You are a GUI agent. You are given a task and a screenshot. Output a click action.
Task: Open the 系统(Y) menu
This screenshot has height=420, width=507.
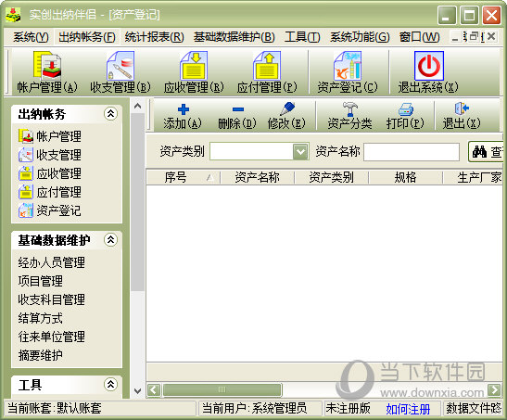pyautogui.click(x=31, y=37)
